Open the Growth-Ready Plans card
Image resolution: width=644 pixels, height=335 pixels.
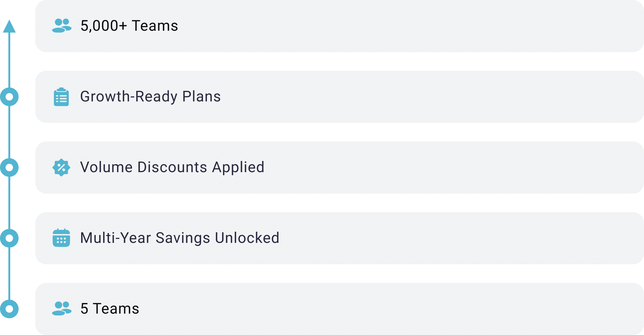click(x=340, y=97)
